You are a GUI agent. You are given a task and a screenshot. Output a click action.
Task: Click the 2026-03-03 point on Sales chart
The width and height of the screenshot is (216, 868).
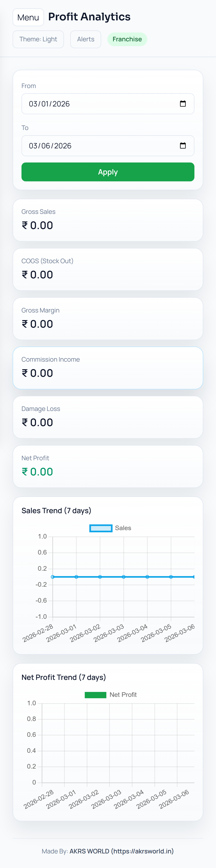[124, 576]
